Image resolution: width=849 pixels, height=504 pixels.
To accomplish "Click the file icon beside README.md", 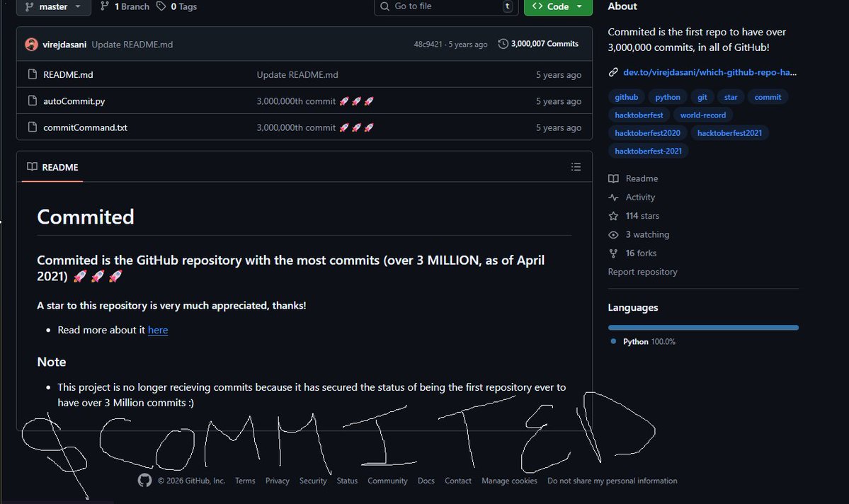I will (x=33, y=74).
